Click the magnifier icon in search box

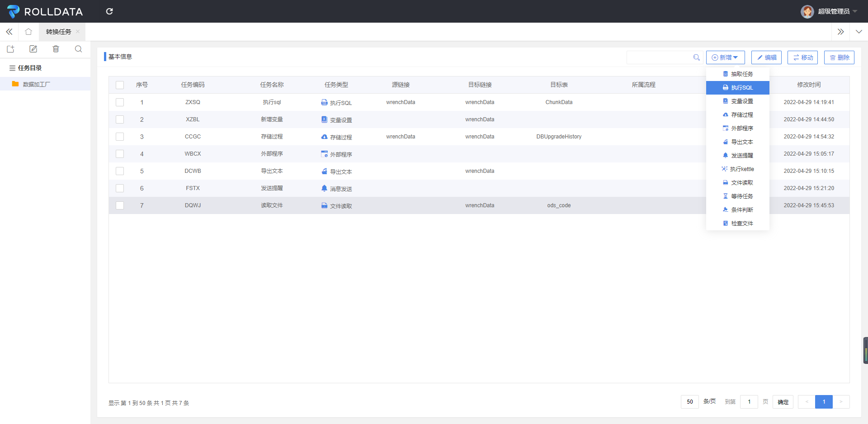click(696, 57)
